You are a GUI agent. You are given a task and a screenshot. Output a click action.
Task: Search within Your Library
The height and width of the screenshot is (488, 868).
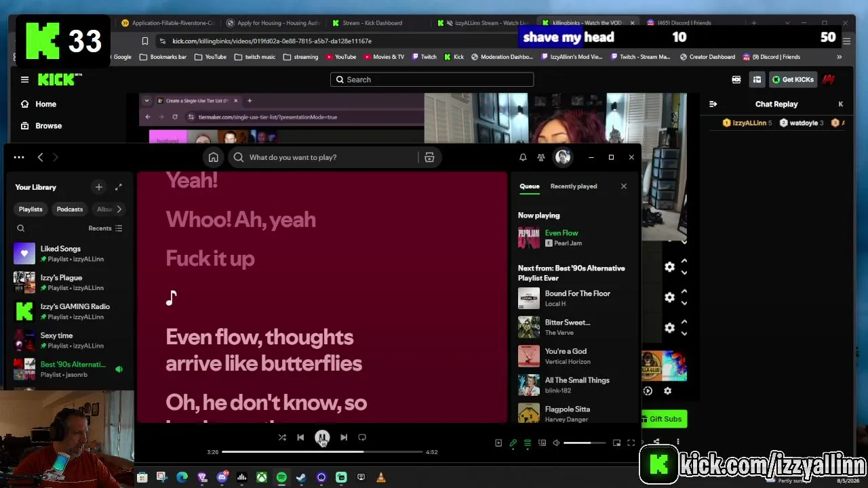point(21,228)
